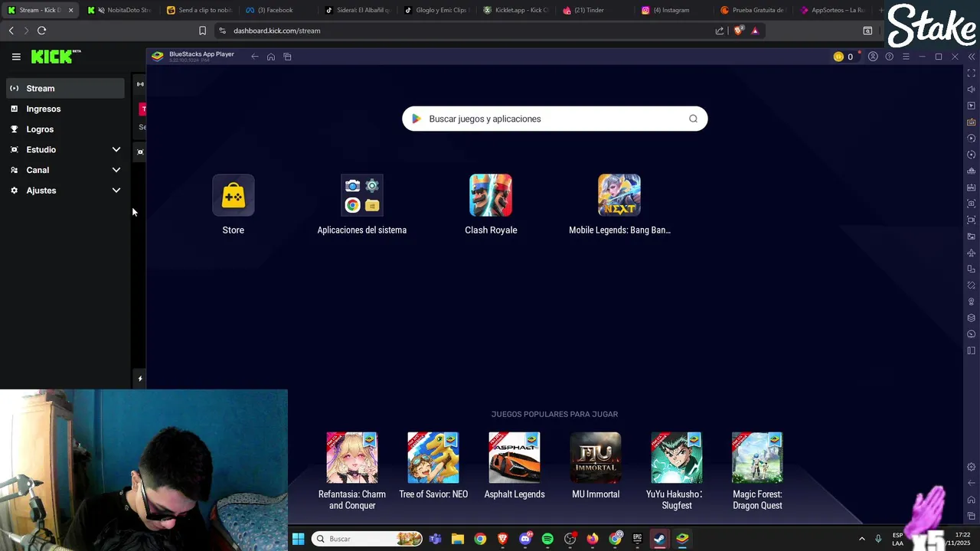Open MU Immortal game thumbnail
980x551 pixels.
pos(596,458)
